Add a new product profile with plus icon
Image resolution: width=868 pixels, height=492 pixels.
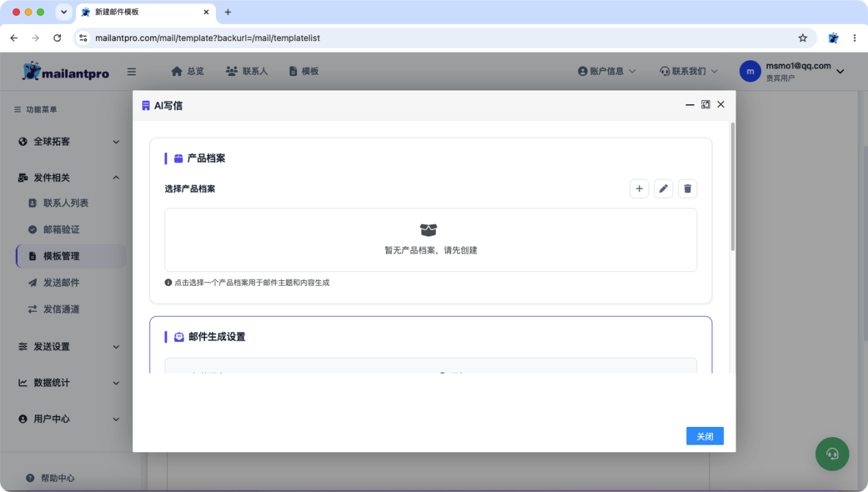pos(639,188)
